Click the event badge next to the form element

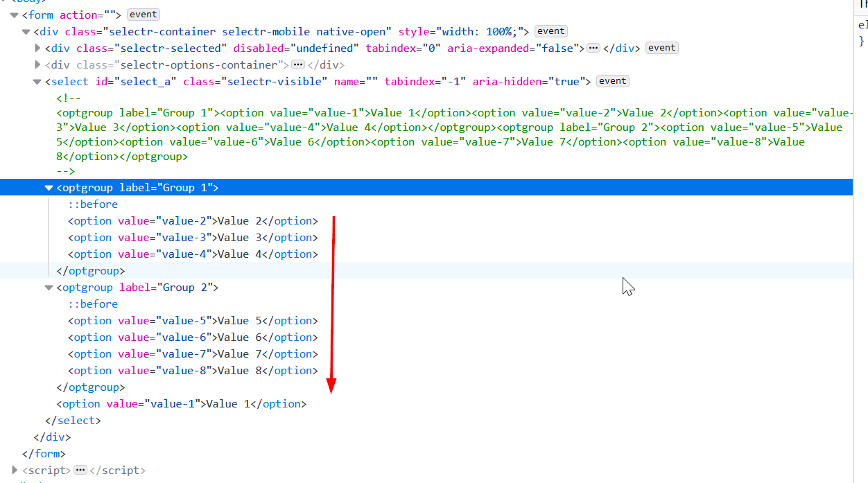[x=143, y=14]
